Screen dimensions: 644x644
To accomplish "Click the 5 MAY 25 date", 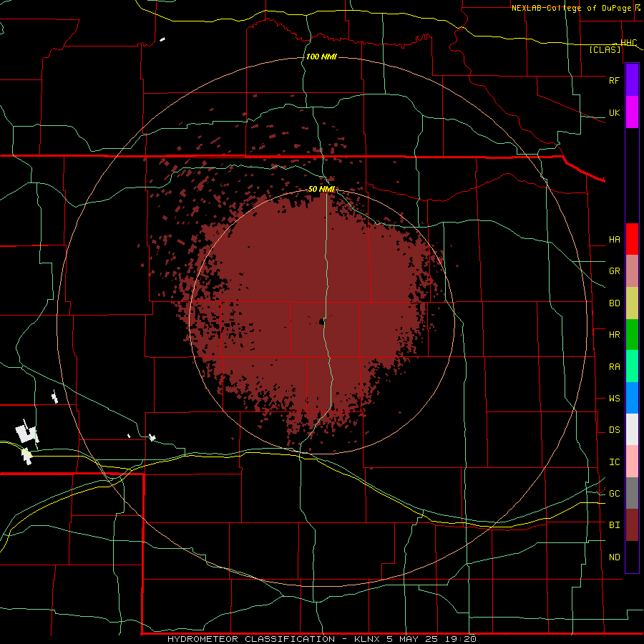I will point(414,639).
